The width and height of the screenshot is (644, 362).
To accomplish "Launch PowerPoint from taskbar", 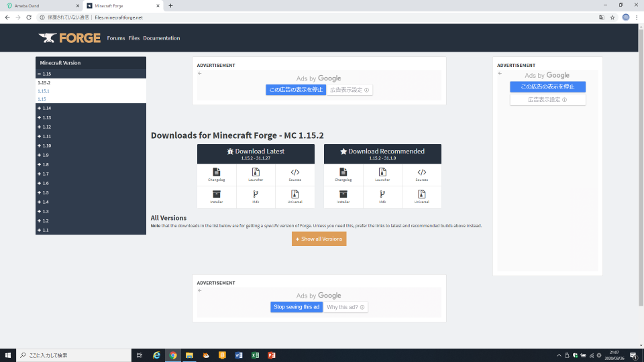I will 272,355.
